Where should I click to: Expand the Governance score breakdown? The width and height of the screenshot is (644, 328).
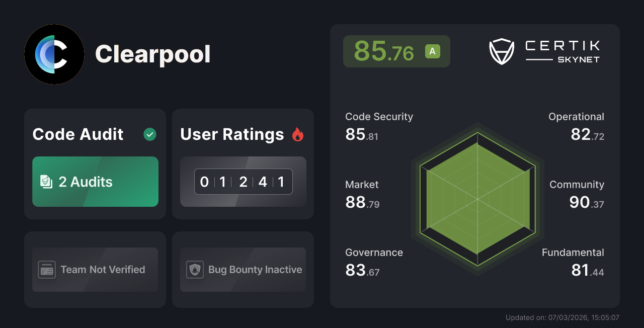click(374, 262)
